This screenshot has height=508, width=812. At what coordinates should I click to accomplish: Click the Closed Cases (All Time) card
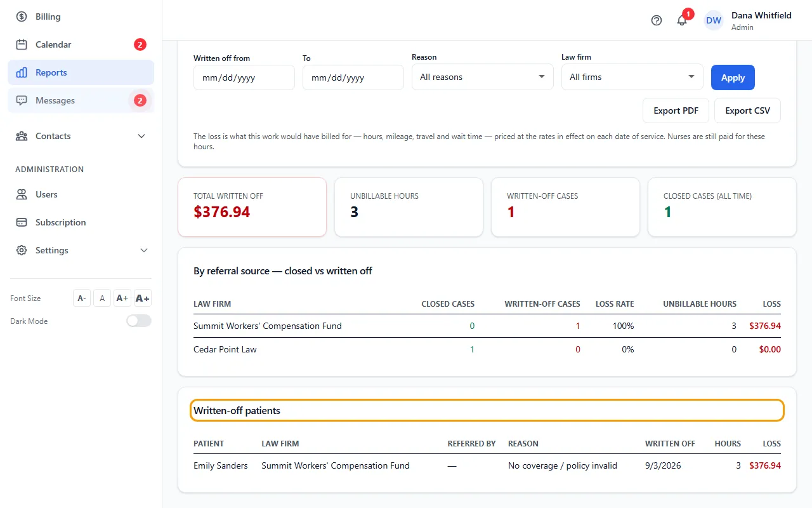point(722,207)
